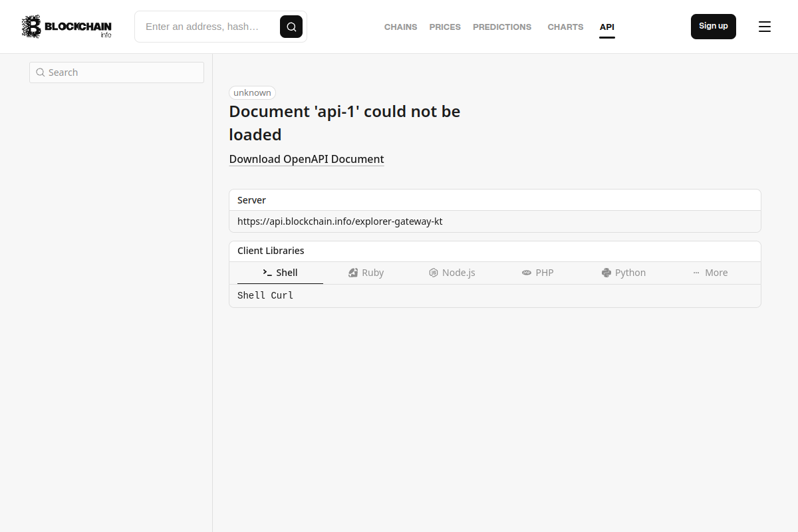Viewport: 798px width, 532px height.
Task: Click the 'Client Libraries' heading
Action: pyautogui.click(x=271, y=251)
